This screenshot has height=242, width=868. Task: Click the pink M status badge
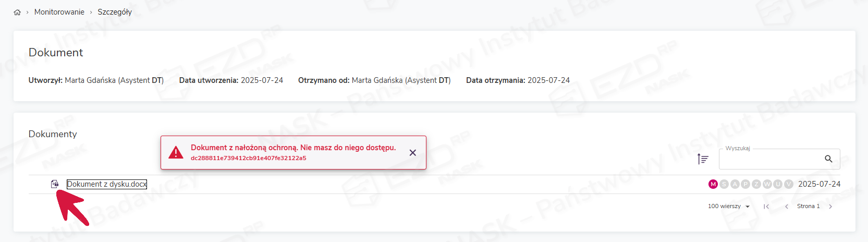coord(713,184)
